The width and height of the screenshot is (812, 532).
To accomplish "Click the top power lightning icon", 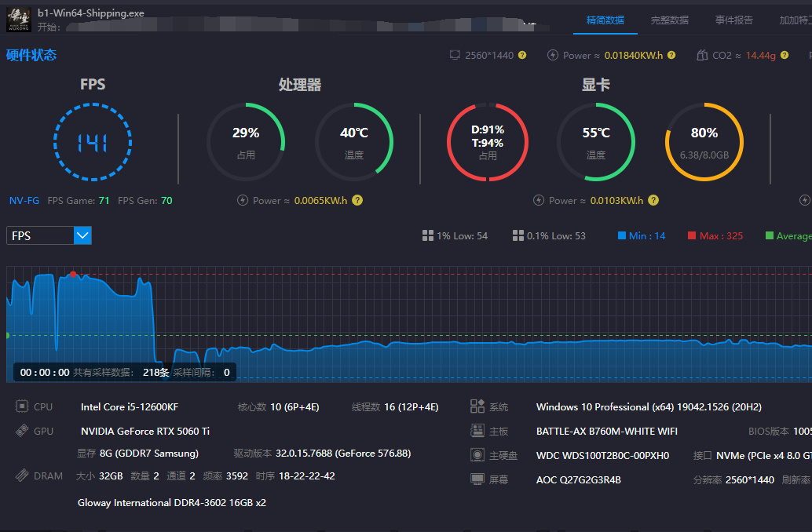I will click(x=553, y=55).
